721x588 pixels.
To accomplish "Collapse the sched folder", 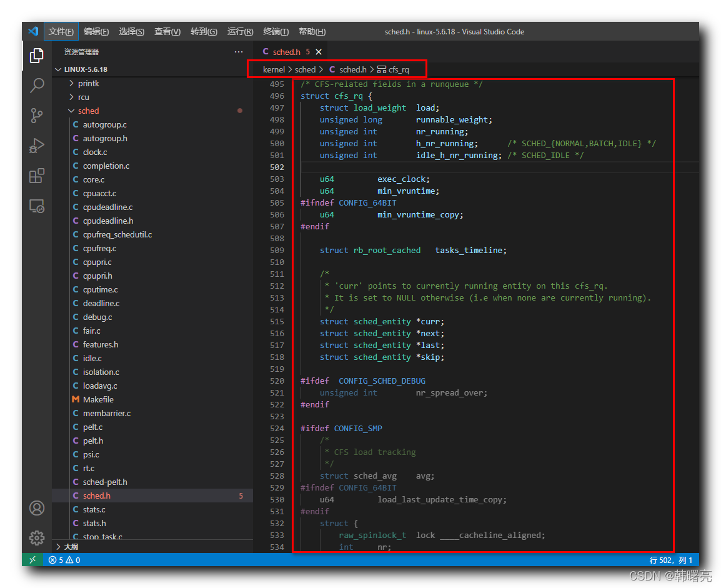I will pyautogui.click(x=152, y=111).
